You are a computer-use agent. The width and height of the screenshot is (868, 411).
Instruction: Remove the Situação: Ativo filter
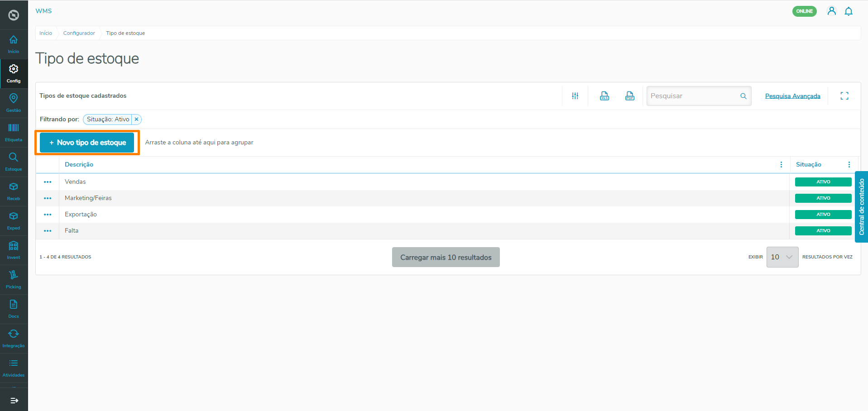(x=136, y=119)
